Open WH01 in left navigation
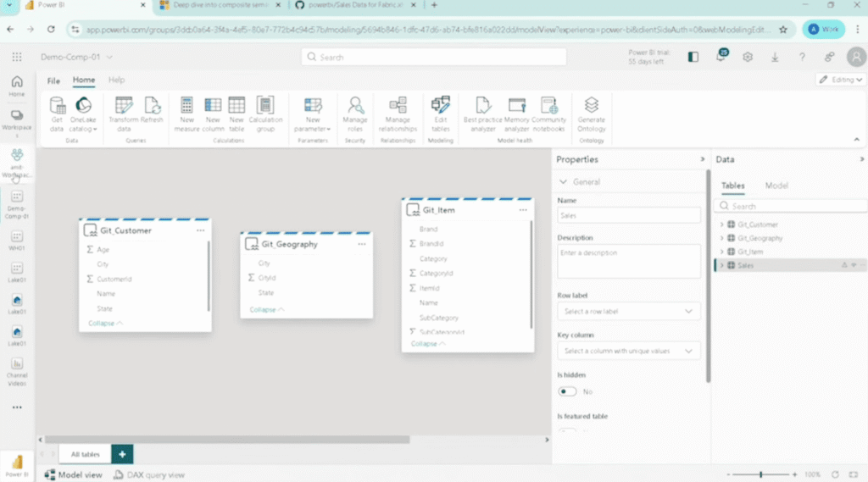Screen dimensions: 868x482 pyautogui.click(x=17, y=241)
